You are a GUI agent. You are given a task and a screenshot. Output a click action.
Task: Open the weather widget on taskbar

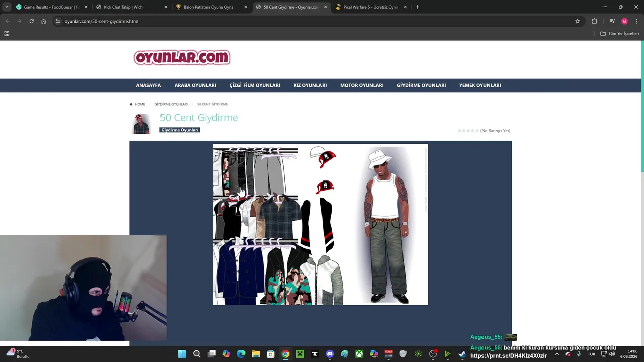(18, 354)
